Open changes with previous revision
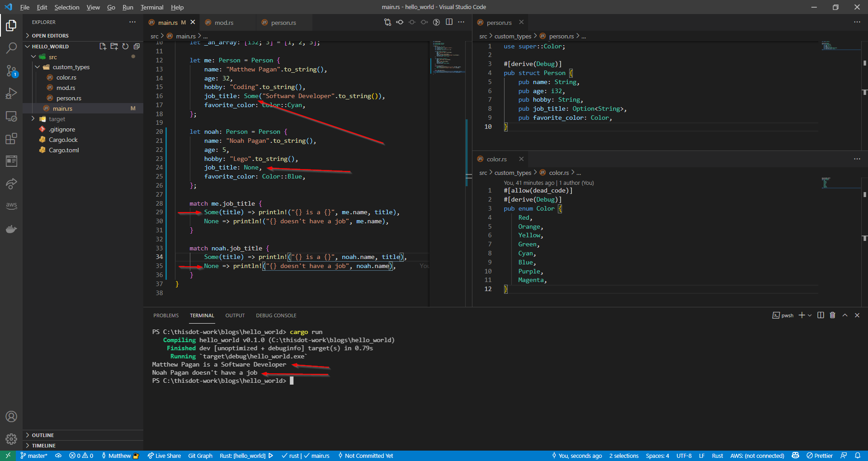The height and width of the screenshot is (461, 868). point(400,22)
